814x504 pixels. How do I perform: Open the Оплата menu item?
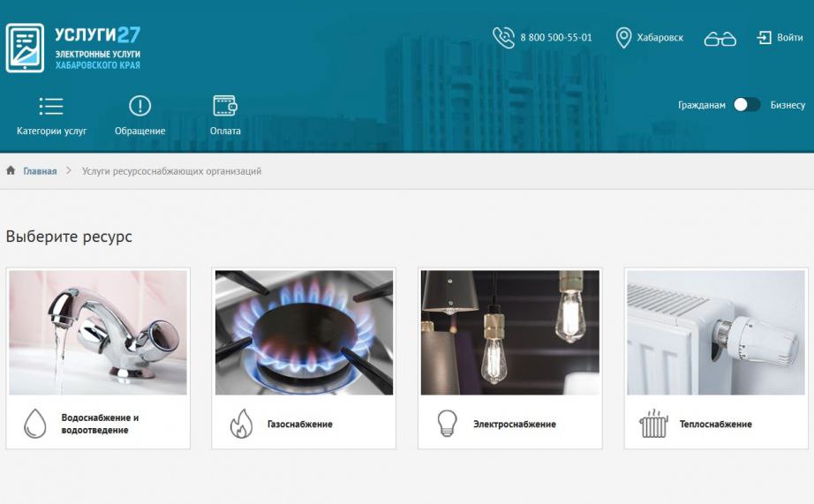coord(225,131)
